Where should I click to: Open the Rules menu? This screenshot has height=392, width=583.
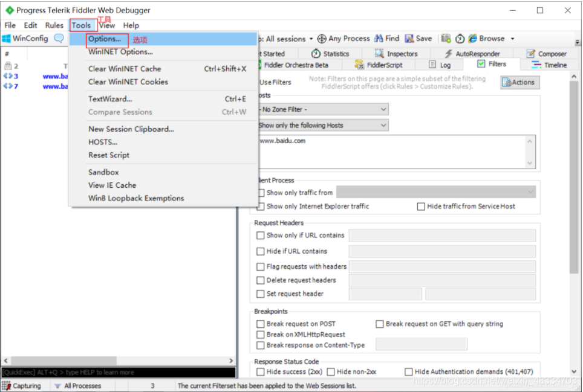click(x=54, y=25)
